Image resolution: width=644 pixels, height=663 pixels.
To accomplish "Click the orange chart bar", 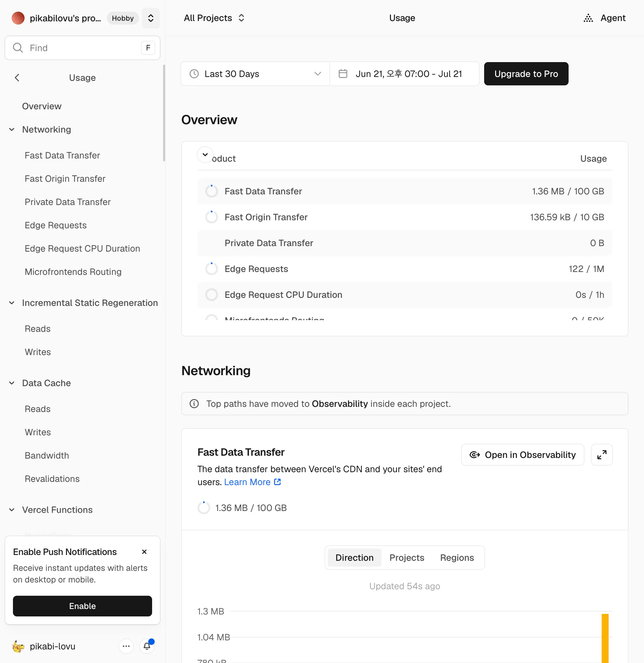I will [605, 638].
